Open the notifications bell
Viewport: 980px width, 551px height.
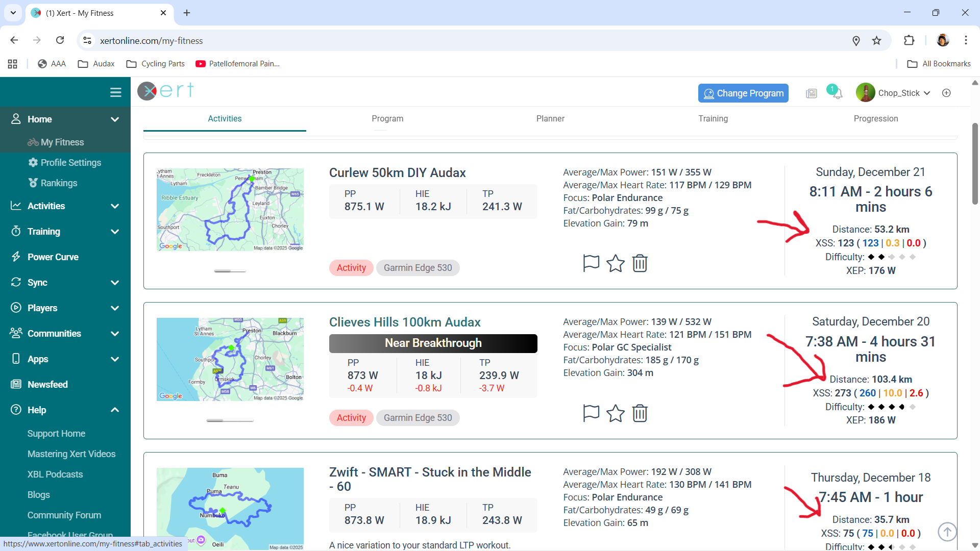836,93
